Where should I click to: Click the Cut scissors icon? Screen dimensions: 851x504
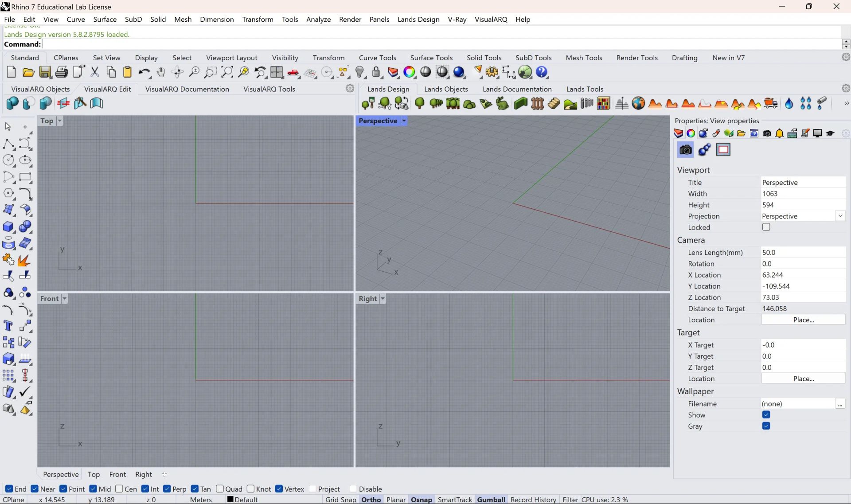pyautogui.click(x=95, y=72)
